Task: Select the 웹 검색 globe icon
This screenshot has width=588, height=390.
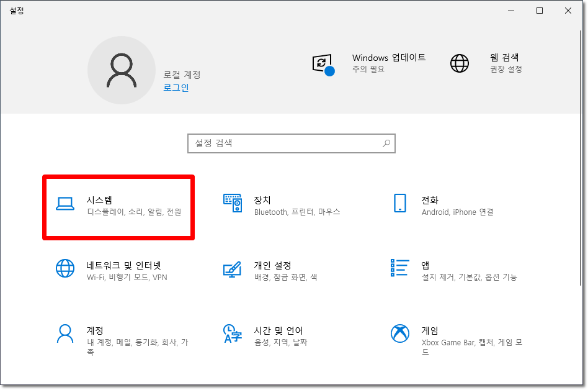Action: 460,63
